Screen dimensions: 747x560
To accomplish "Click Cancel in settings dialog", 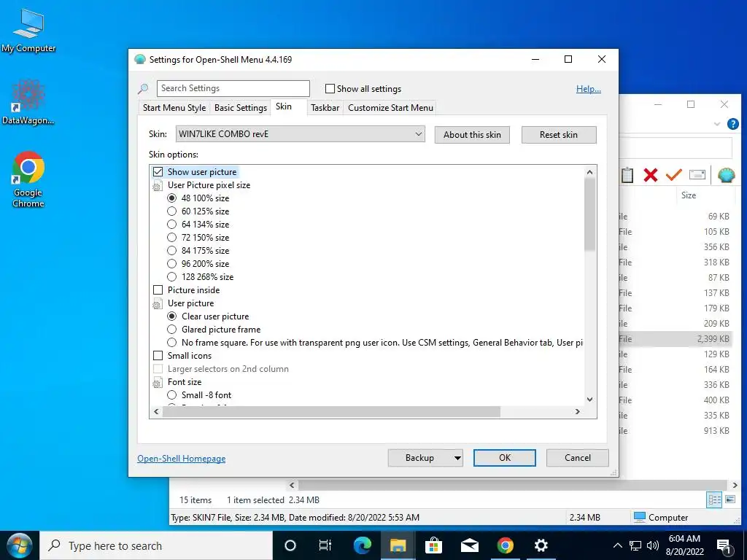I will pos(578,458).
